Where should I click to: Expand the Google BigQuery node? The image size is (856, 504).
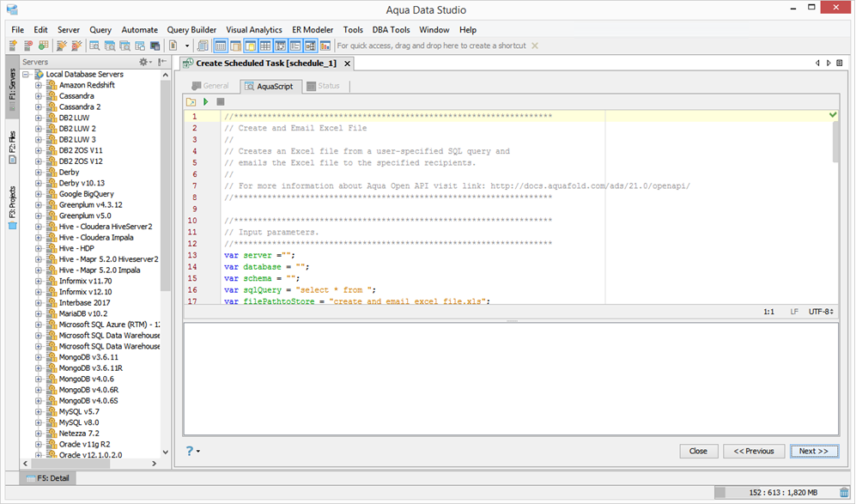coord(39,194)
